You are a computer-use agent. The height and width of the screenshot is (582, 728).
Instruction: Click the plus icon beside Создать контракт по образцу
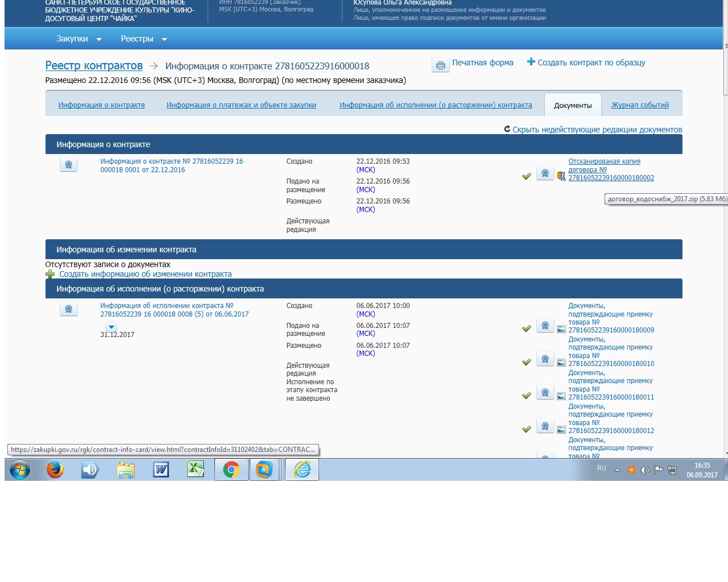[x=531, y=62]
